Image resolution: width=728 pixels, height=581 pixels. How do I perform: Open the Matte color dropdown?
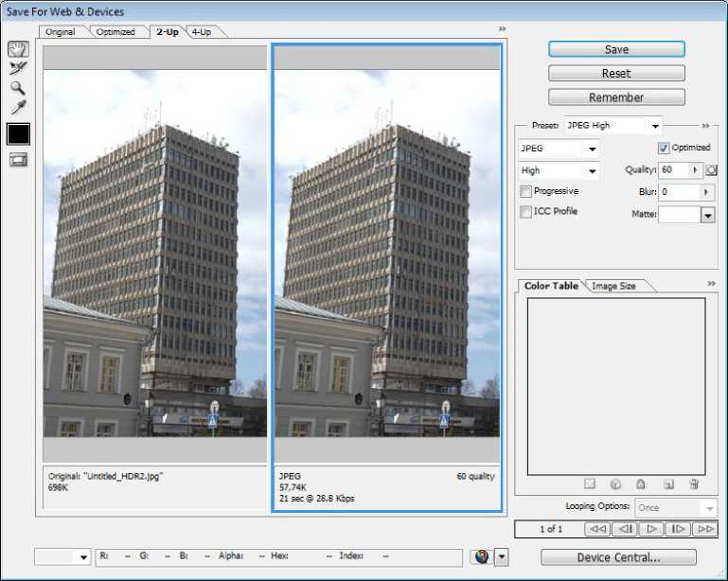click(x=707, y=216)
